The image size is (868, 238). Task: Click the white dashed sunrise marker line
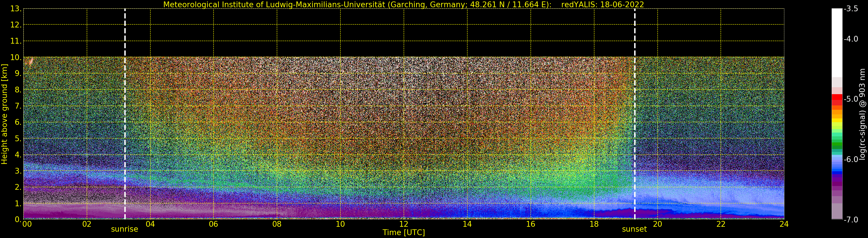coord(125,114)
